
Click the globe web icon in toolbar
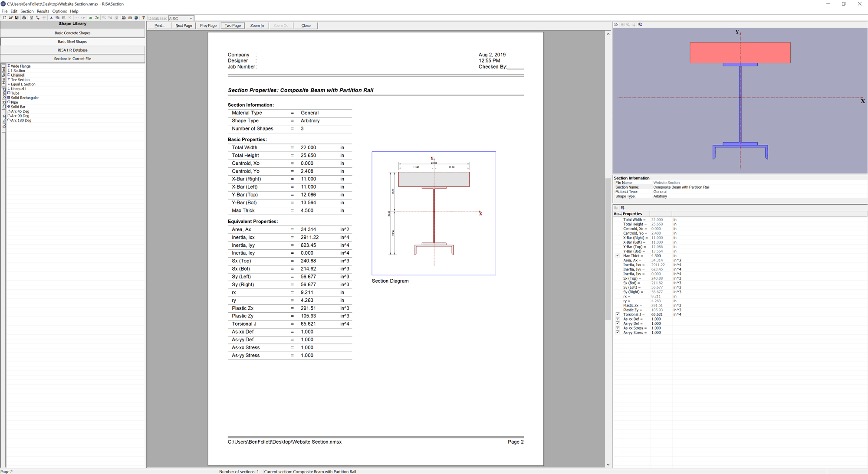tap(136, 18)
